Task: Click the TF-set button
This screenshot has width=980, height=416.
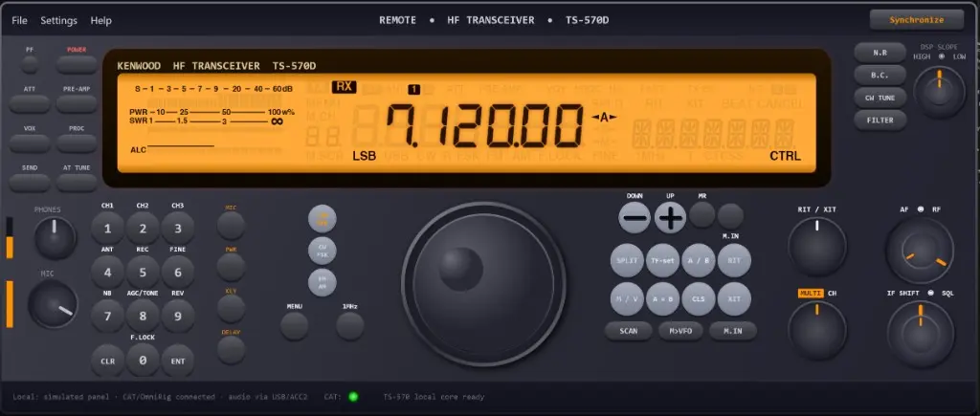Action: (662, 260)
